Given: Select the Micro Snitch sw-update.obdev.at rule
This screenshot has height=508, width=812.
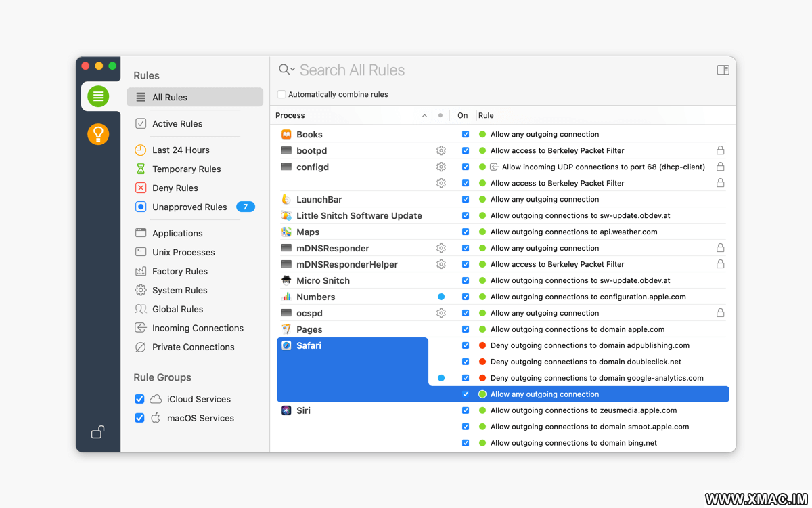Looking at the screenshot, I should [x=580, y=280].
